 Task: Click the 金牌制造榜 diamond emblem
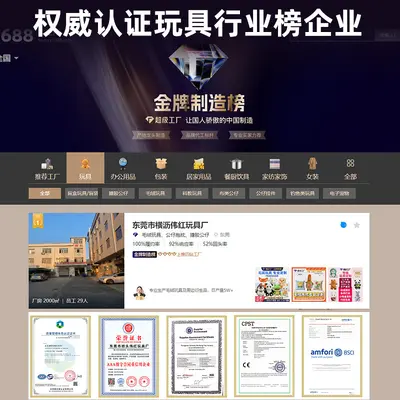click(198, 67)
